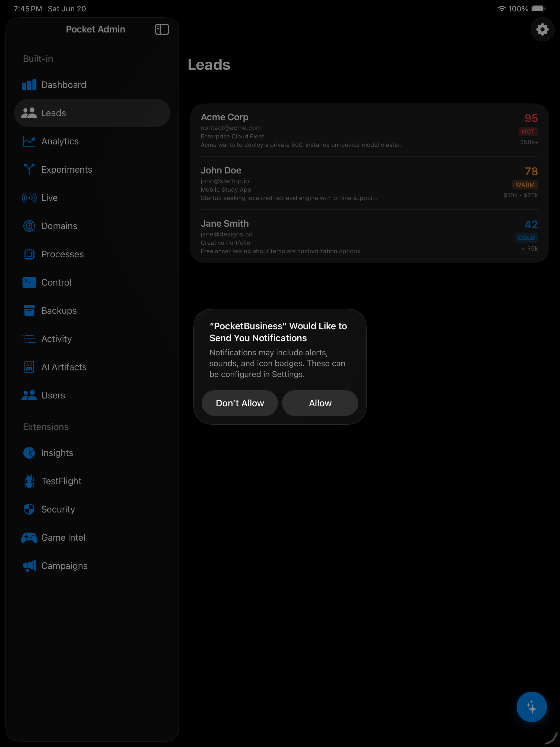Tap the Mobile Study App product line
This screenshot has height=747, width=560.
pyautogui.click(x=226, y=189)
